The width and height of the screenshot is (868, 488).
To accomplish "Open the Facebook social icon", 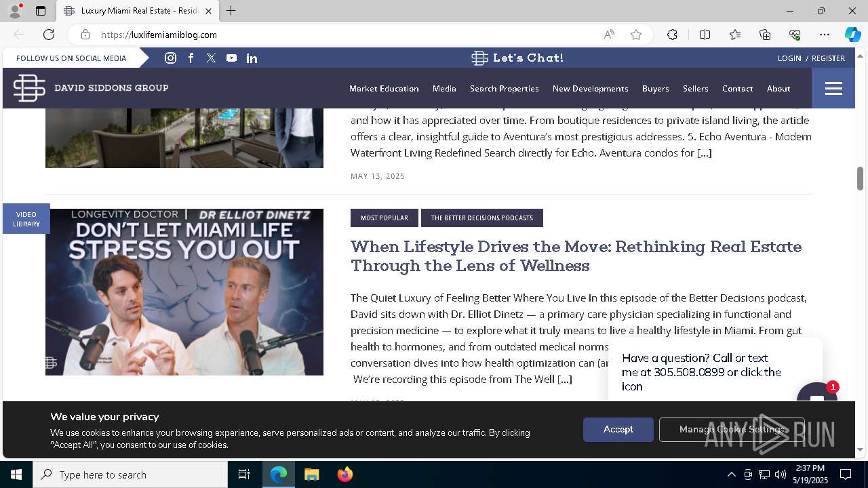I will (191, 58).
